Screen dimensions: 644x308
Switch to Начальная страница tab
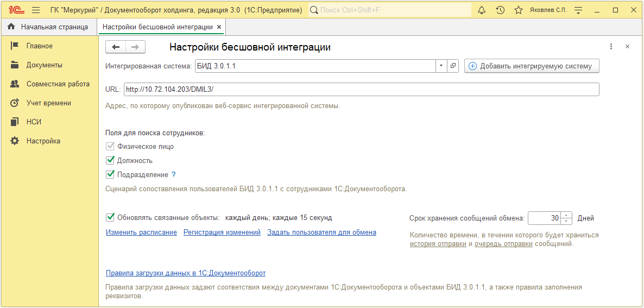(48, 27)
